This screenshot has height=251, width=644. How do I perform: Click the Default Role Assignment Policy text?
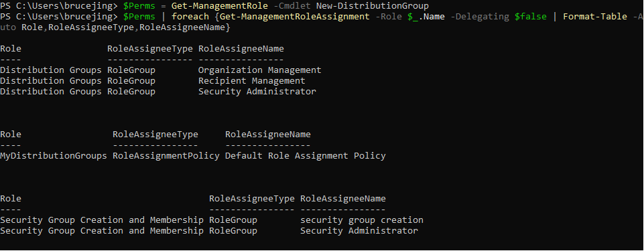click(305, 156)
